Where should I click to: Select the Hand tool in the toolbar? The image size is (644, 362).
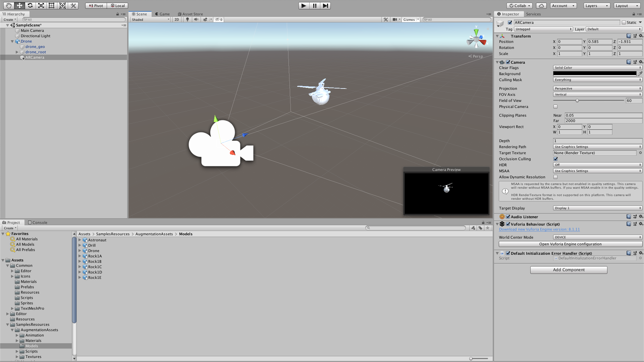click(x=8, y=6)
